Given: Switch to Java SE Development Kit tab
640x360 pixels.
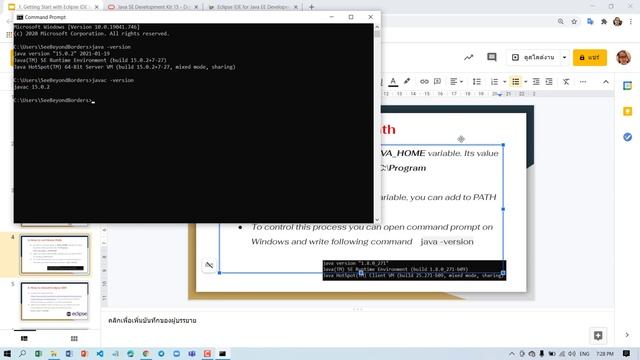Looking at the screenshot, I should click(x=152, y=7).
